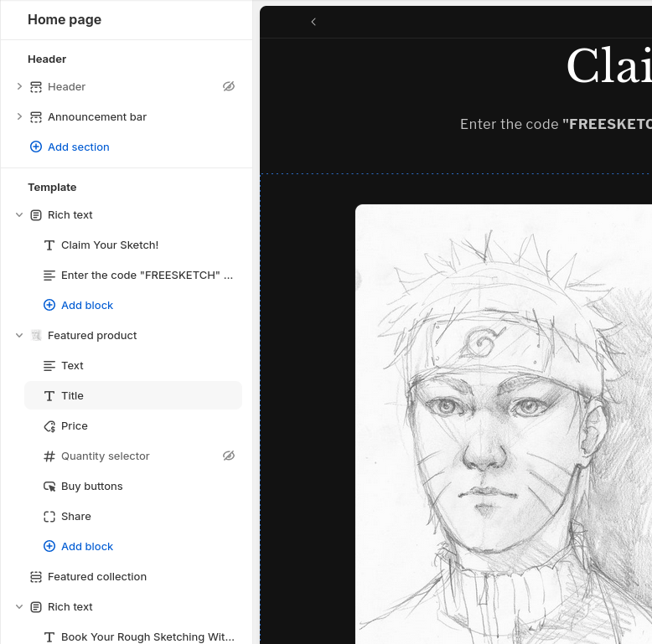652x644 pixels.
Task: Collapse the first Rich text section
Action: 19,215
